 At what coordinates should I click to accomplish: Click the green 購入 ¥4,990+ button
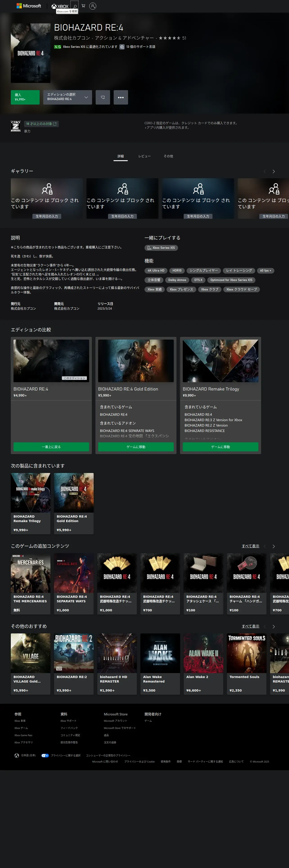(25, 97)
